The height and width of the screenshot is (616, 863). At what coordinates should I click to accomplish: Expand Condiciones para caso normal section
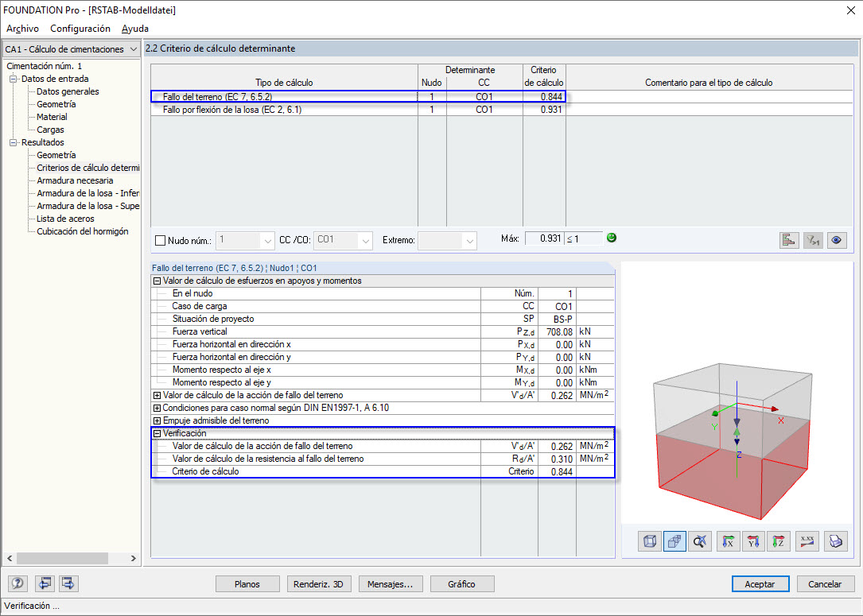coord(157,408)
